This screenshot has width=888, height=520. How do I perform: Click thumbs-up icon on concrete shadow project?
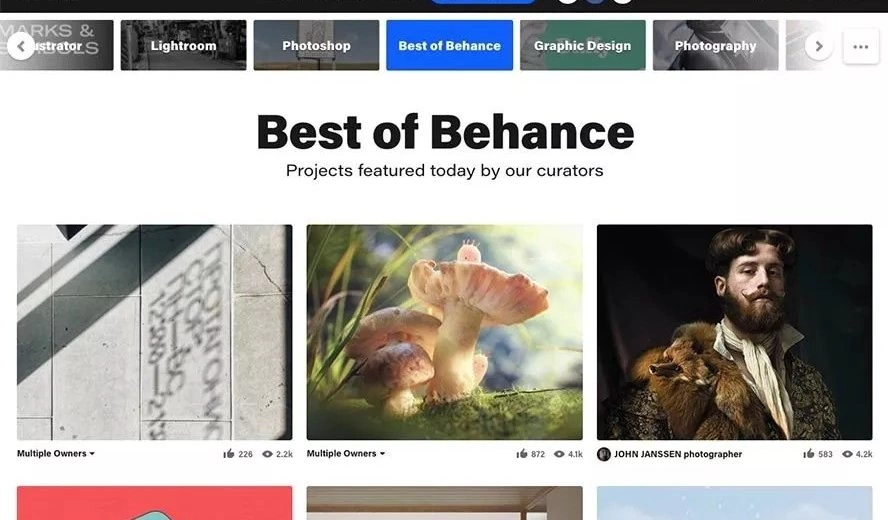229,454
